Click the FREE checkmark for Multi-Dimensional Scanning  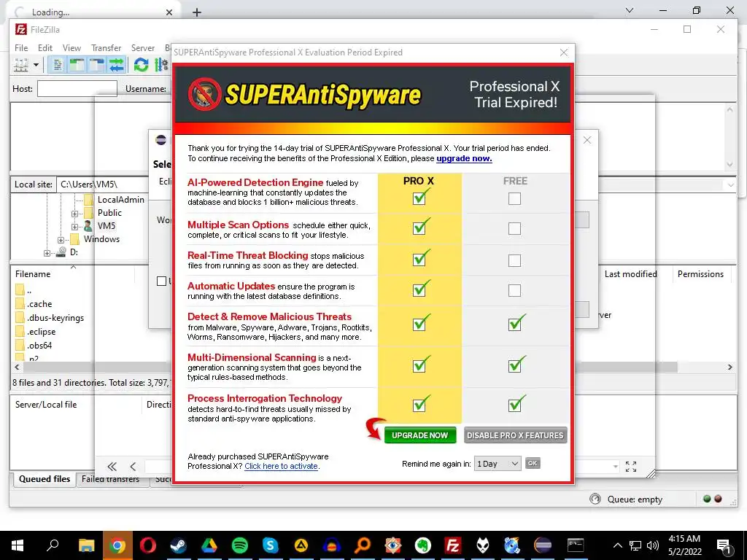tap(516, 365)
